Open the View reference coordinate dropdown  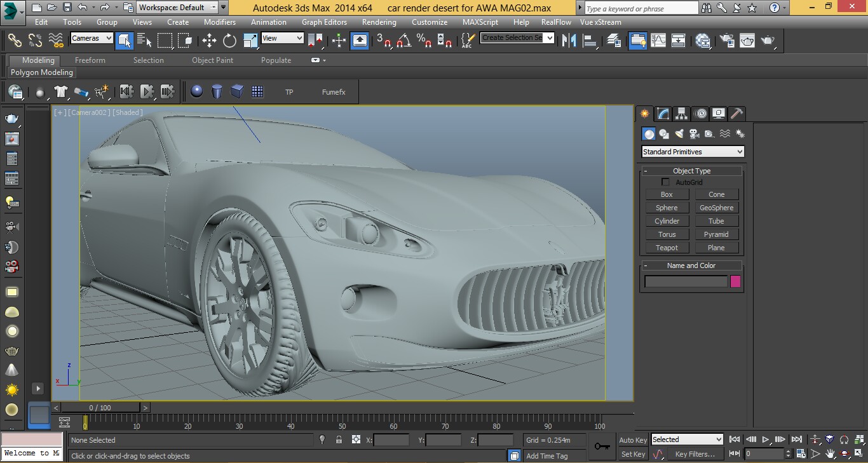283,38
